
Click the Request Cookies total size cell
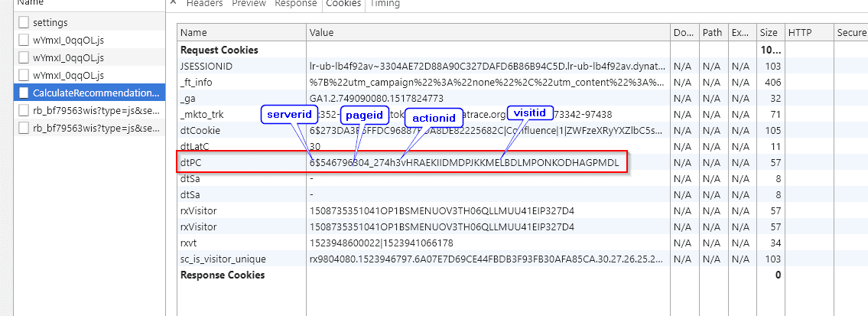[x=772, y=50]
